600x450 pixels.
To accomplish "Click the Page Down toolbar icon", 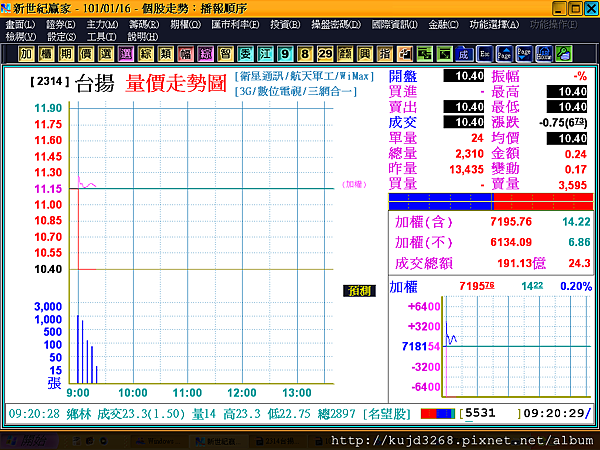I will [x=523, y=54].
